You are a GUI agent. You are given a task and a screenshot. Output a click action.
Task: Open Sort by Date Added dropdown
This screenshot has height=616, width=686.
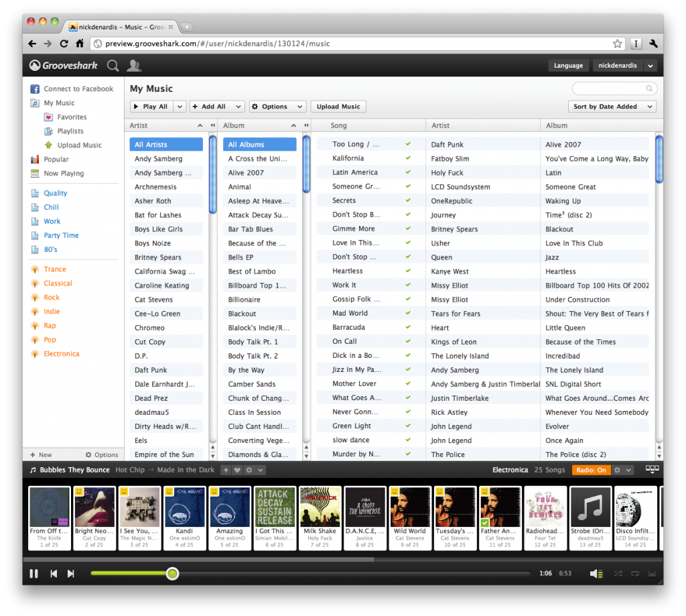(x=612, y=107)
